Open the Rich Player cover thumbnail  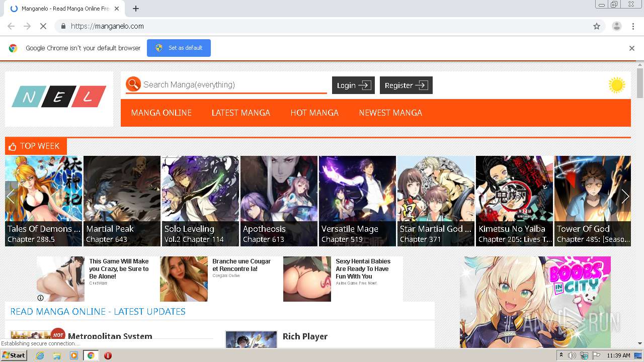point(251,339)
